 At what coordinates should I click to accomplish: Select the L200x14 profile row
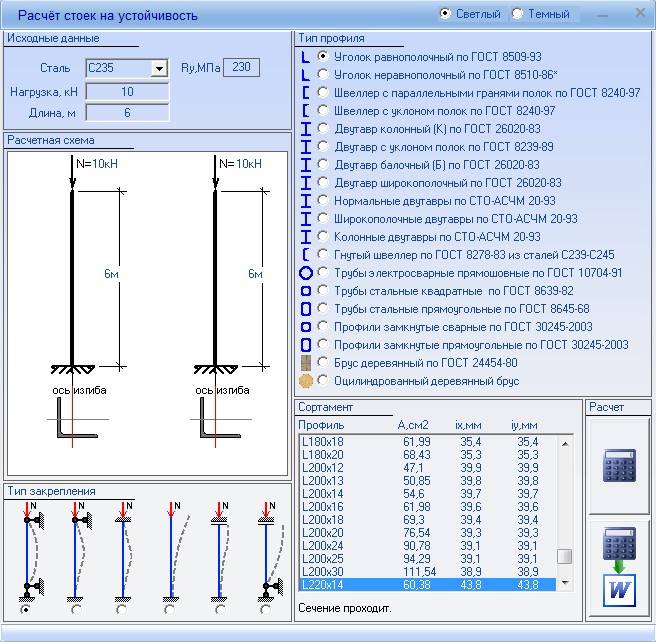(x=428, y=494)
